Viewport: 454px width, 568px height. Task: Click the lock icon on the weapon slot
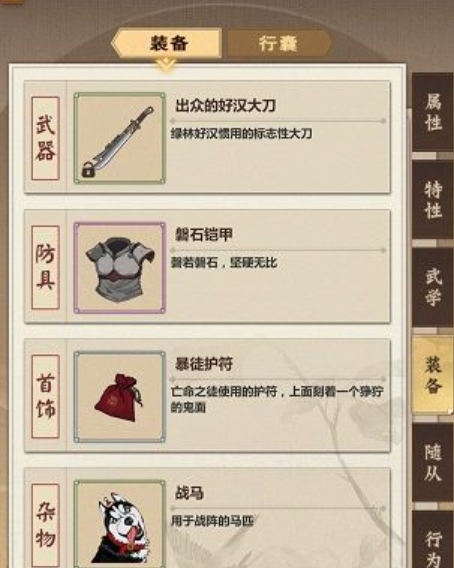(88, 170)
